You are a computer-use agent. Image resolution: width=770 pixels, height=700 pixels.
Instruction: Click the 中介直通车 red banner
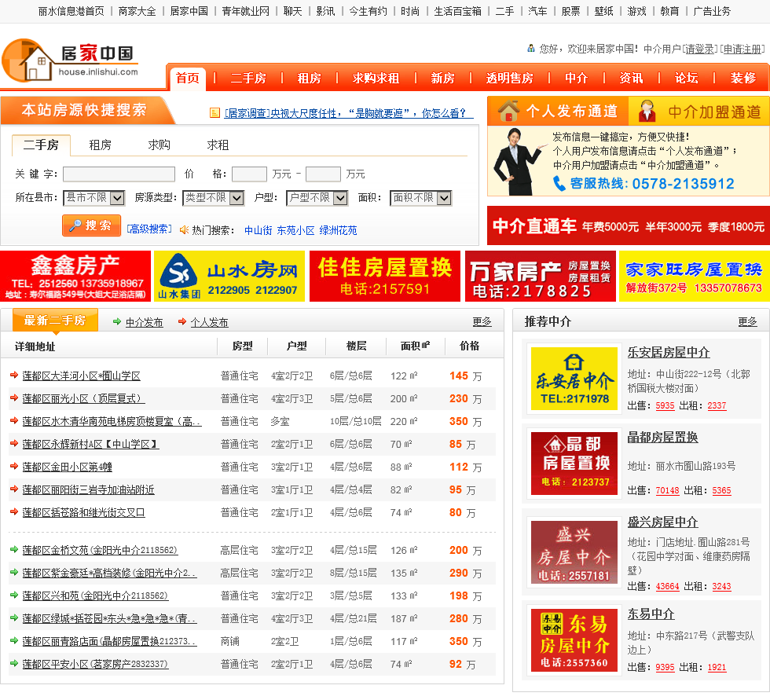[629, 225]
